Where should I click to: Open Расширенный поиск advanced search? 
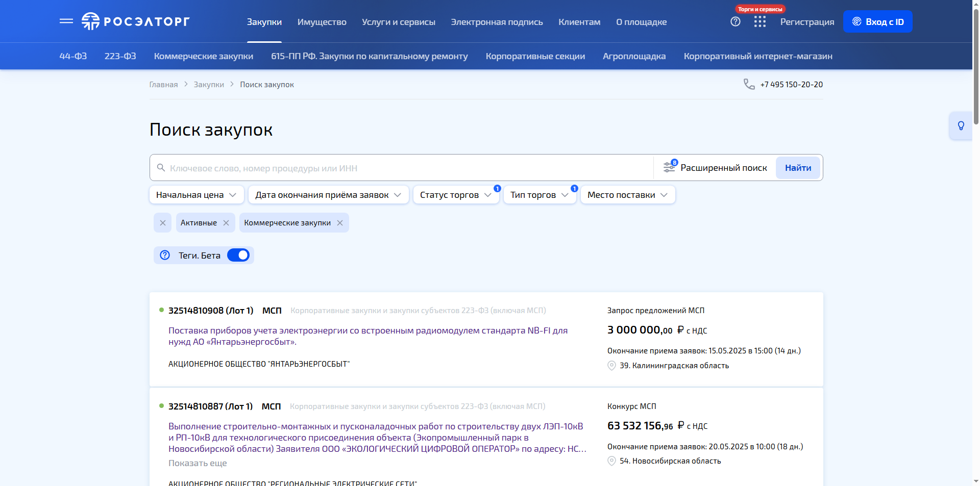716,168
